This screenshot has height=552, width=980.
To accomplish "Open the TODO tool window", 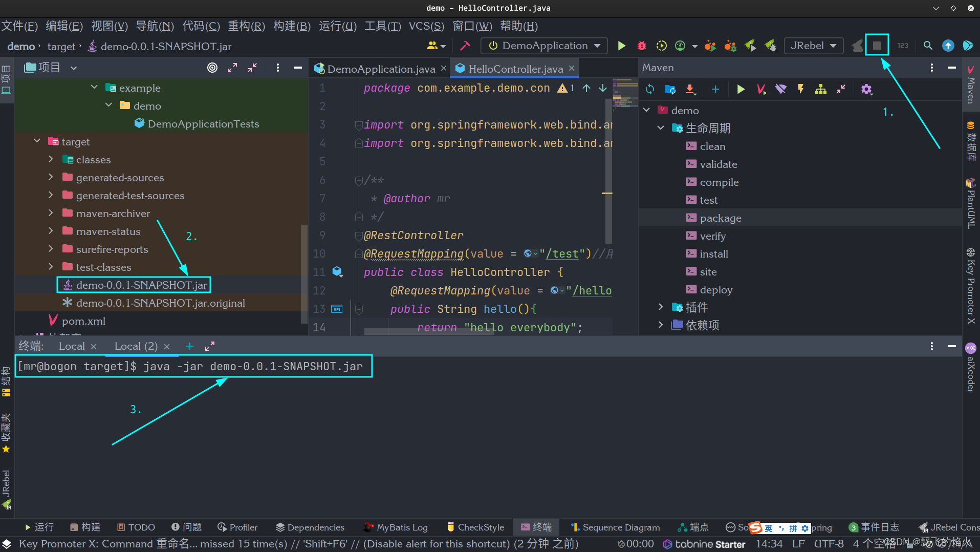I will pos(136,527).
